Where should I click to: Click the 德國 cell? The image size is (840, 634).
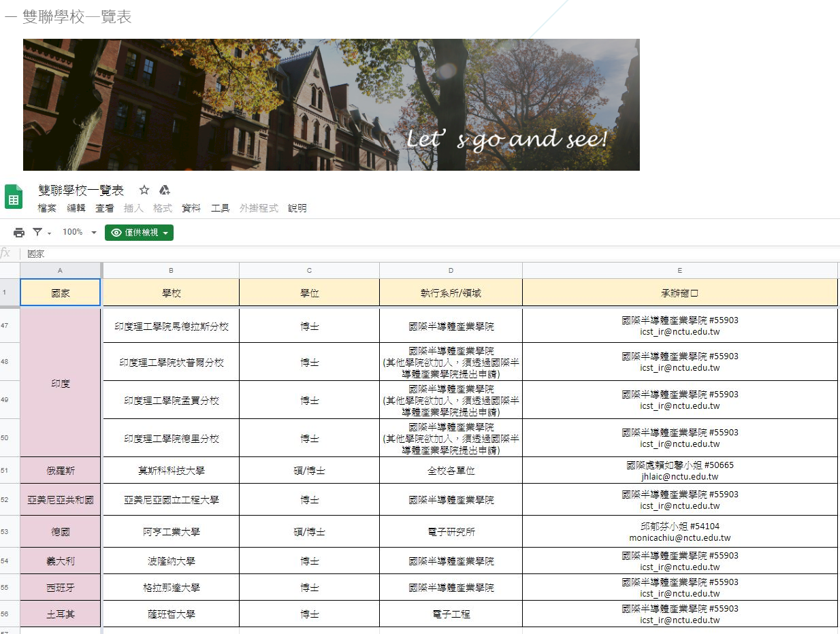tap(61, 531)
